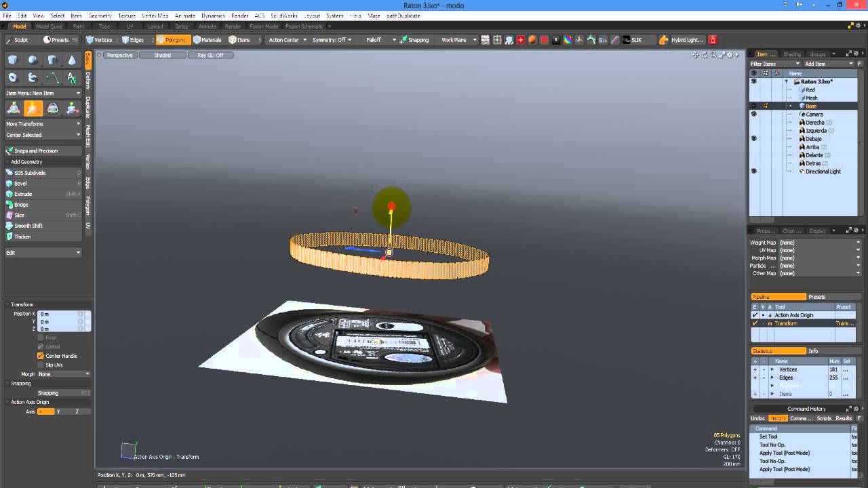Activate the highlighted Move tool icon
Image resolution: width=868 pixels, height=488 pixels.
coord(33,108)
